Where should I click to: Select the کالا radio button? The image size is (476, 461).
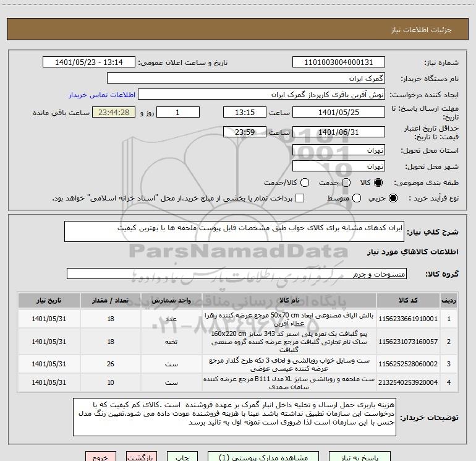click(x=378, y=183)
